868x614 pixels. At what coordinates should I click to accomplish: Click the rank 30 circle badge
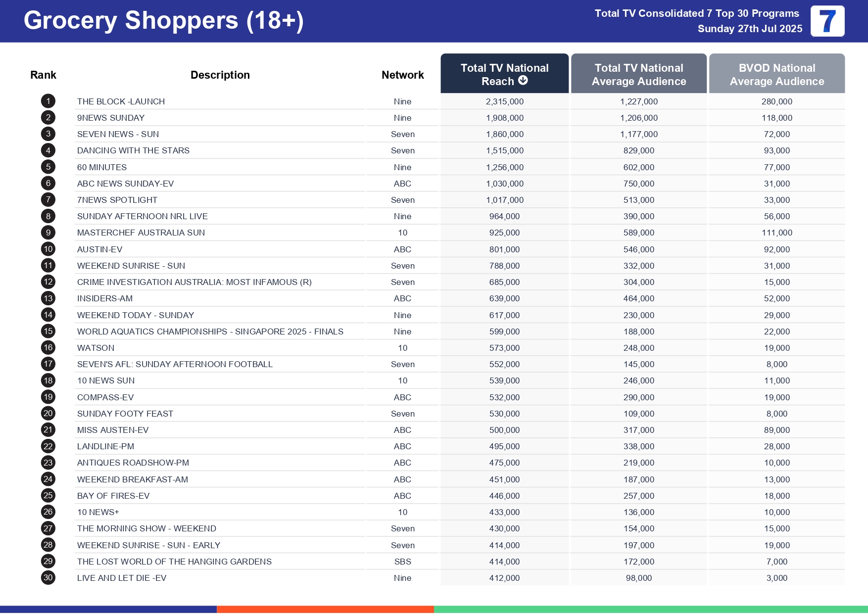click(x=48, y=577)
